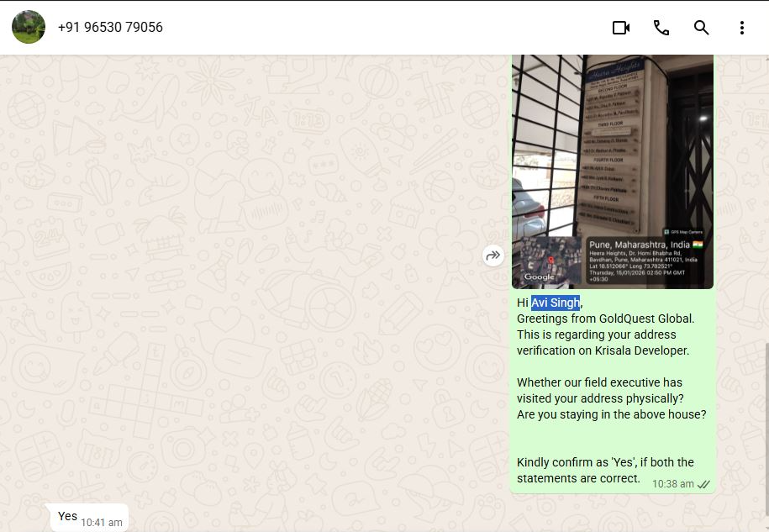This screenshot has height=532, width=769.
Task: Start a video call with the contact
Action: [621, 28]
